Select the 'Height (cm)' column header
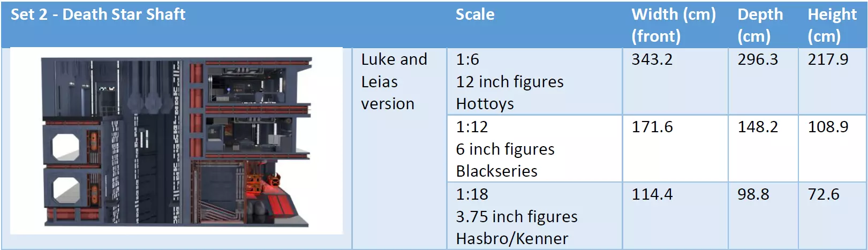Image resolution: width=868 pixels, height=250 pixels. pos(832,25)
